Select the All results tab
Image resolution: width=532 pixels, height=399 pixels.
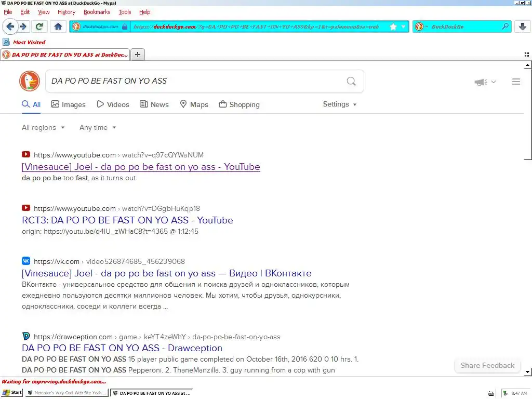click(x=31, y=104)
